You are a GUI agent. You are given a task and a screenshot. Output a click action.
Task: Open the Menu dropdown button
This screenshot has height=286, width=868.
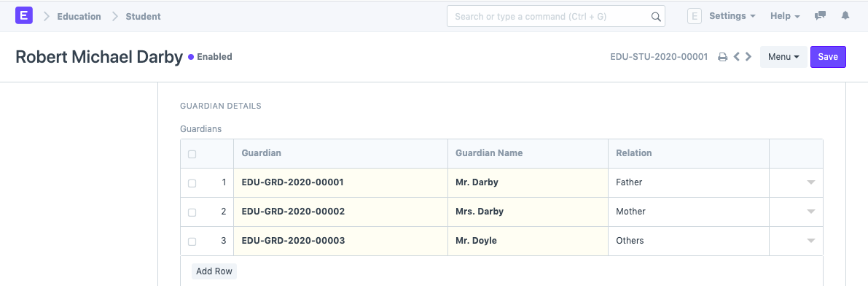(783, 56)
